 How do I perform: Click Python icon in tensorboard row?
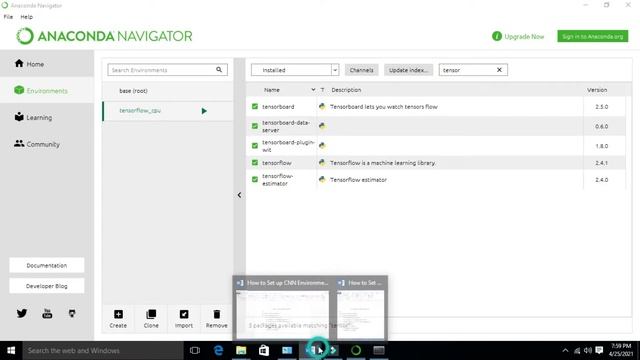(x=322, y=107)
